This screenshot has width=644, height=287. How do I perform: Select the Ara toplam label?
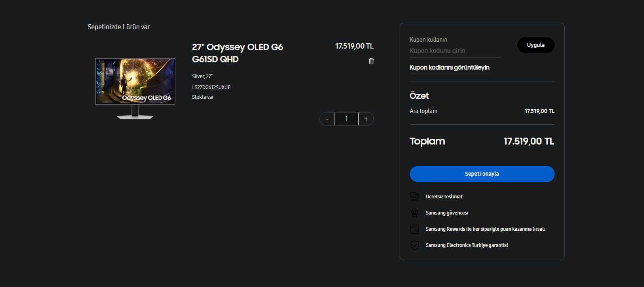click(x=424, y=111)
